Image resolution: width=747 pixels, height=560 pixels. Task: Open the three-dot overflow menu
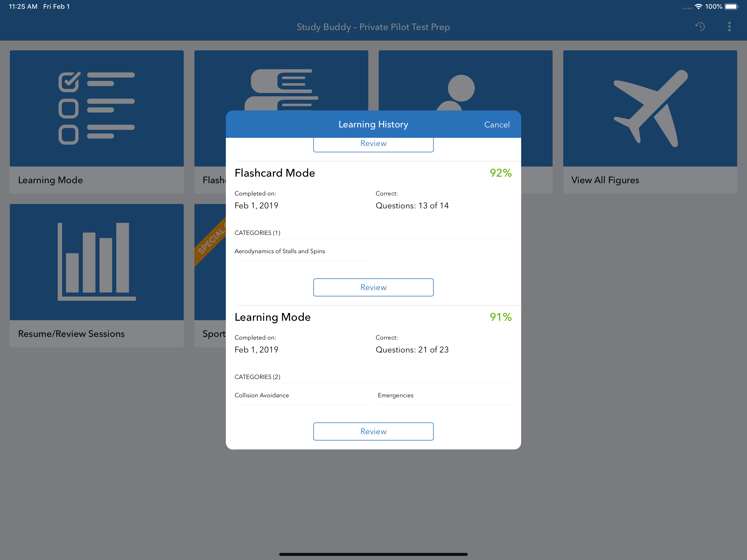pos(730,27)
